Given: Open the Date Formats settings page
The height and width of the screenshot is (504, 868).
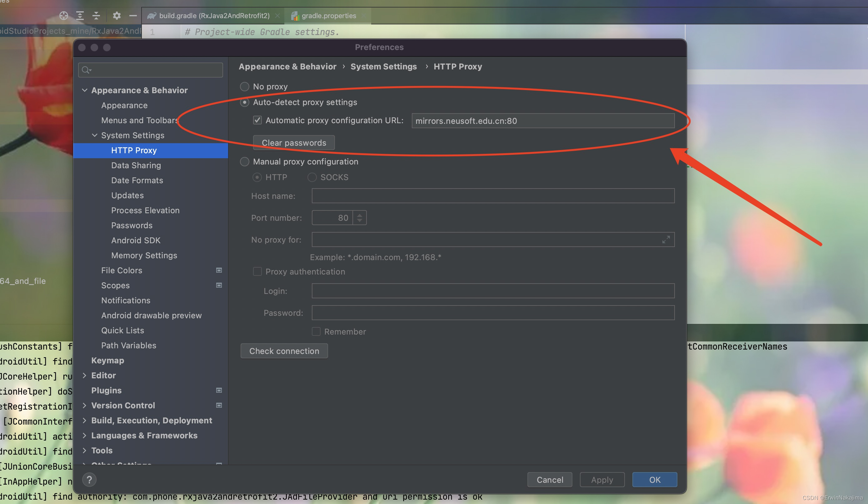Looking at the screenshot, I should pos(137,180).
